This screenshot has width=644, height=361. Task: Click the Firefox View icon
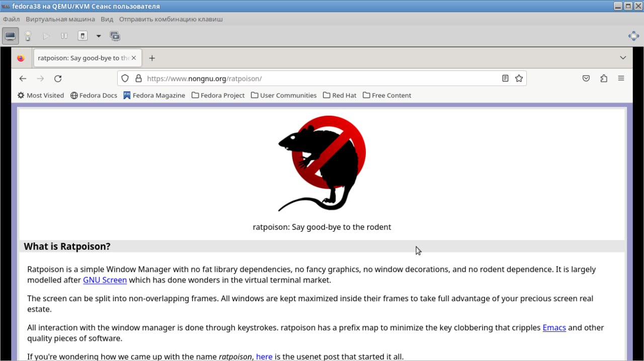21,58
